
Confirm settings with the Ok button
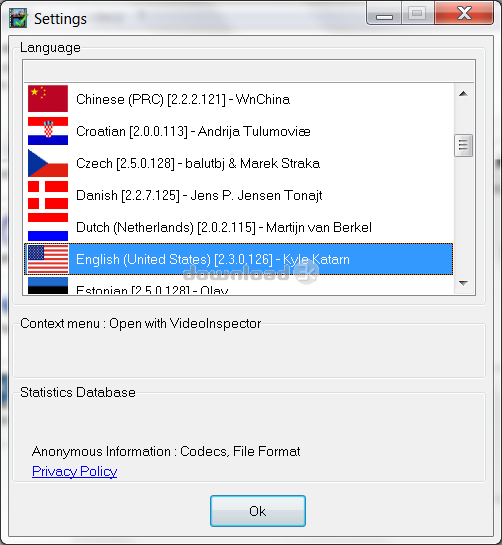pyautogui.click(x=258, y=511)
